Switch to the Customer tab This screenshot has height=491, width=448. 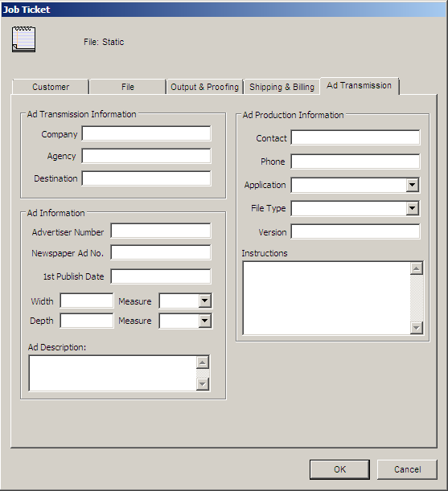pos(51,87)
